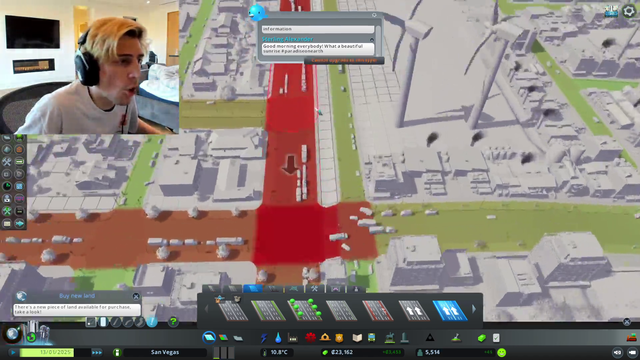This screenshot has width=640, height=360.
Task: Click the green city statistics icon
Action: click(x=31, y=338)
